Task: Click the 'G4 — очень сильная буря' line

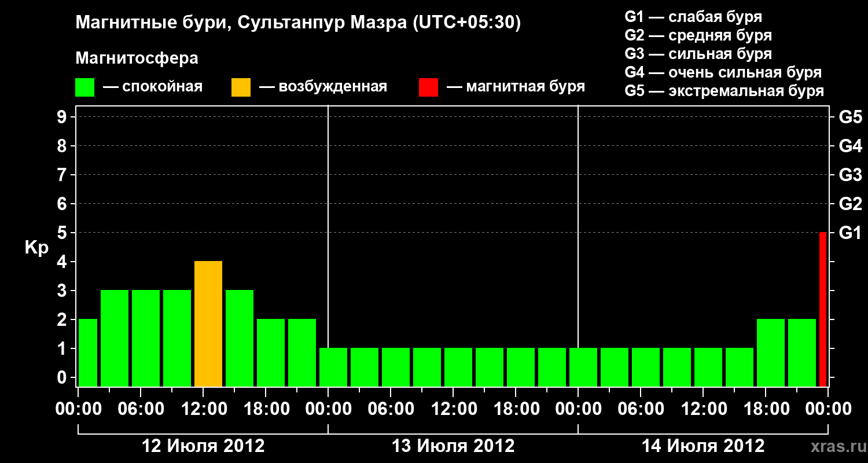Action: pos(723,72)
